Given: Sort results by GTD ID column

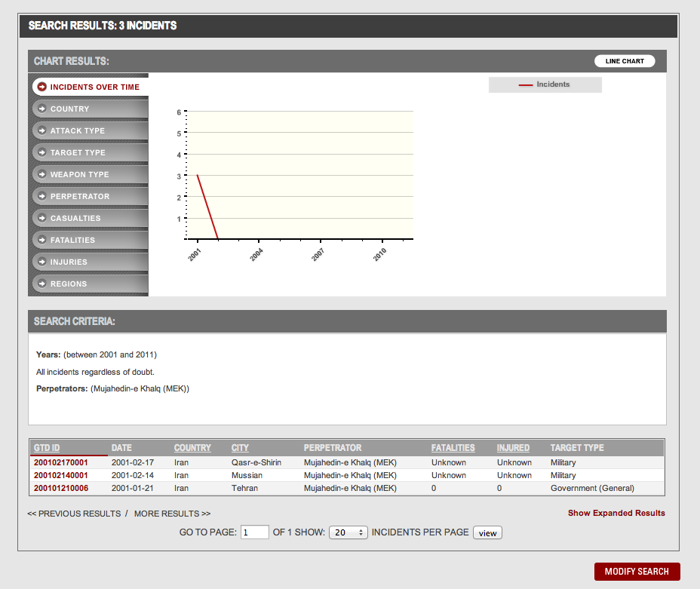Looking at the screenshot, I should (x=46, y=448).
